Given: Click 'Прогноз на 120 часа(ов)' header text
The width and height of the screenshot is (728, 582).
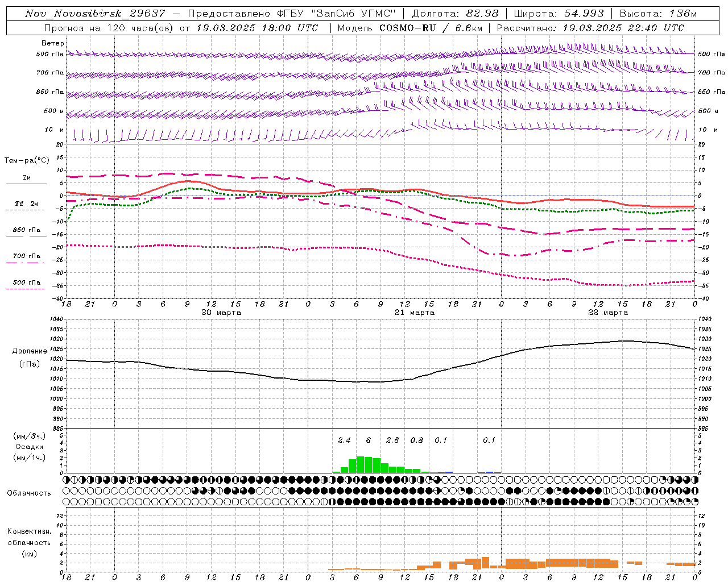Looking at the screenshot, I should [x=110, y=28].
